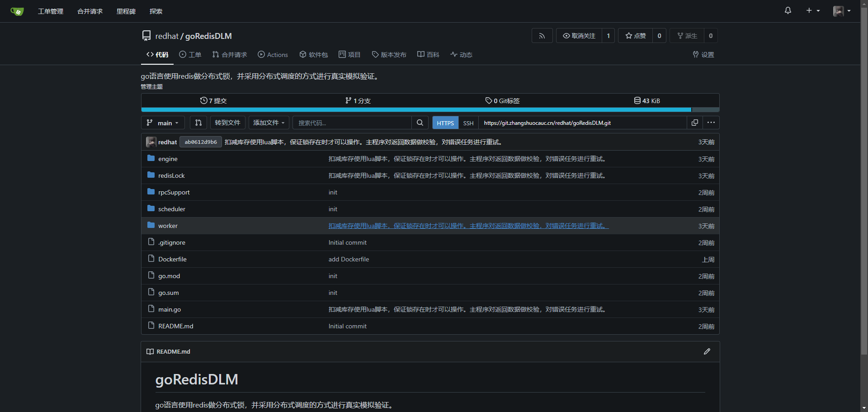
Task: Click the redhat author name on the latest commit
Action: [x=168, y=142]
